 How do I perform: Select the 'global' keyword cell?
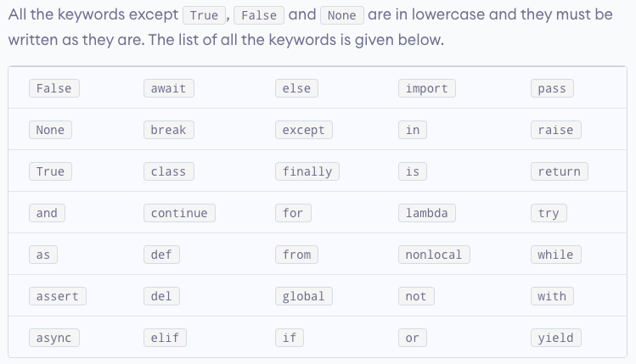304,296
